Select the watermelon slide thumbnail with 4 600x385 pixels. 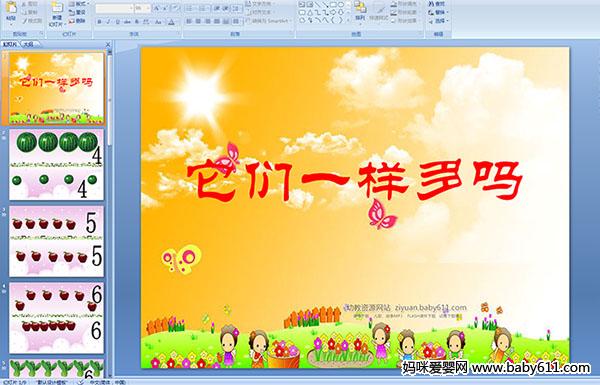pos(57,165)
